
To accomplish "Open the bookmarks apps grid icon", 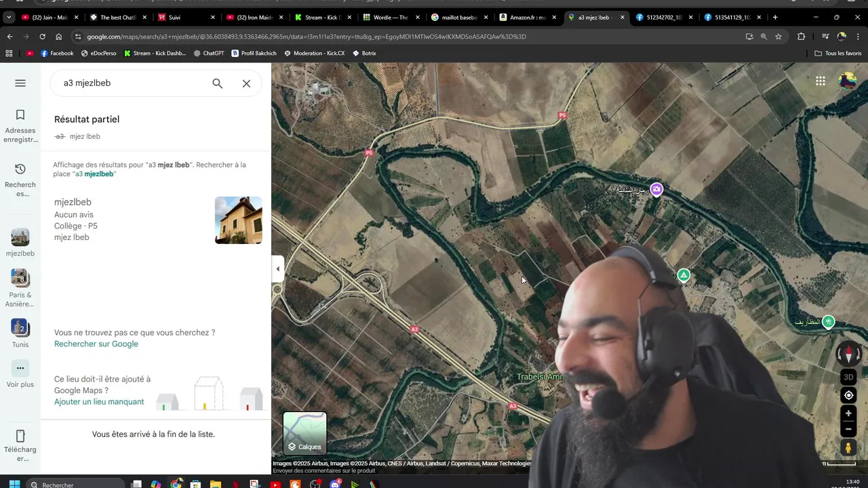I will tap(9, 53).
